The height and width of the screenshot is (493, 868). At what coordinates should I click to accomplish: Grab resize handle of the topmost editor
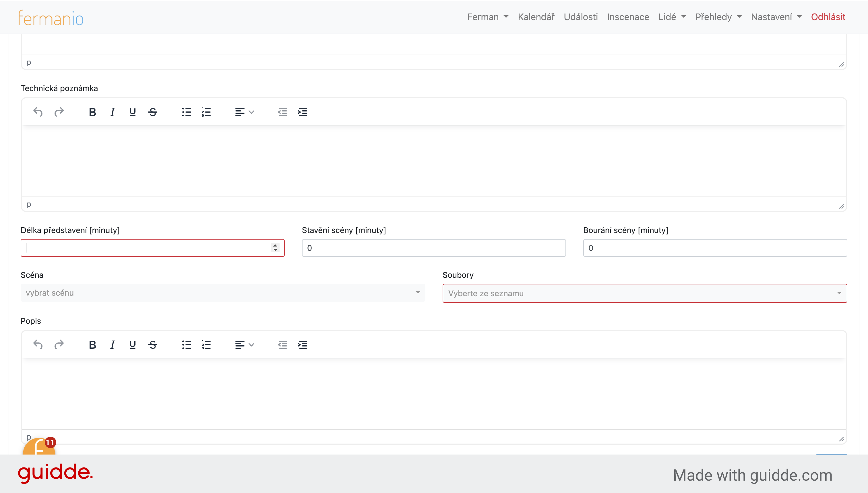tap(842, 64)
